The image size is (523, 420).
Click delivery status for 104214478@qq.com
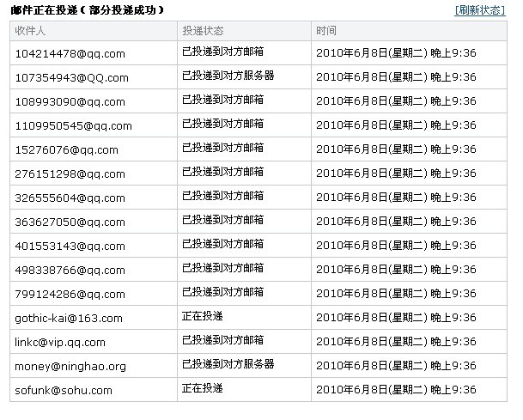click(x=222, y=52)
